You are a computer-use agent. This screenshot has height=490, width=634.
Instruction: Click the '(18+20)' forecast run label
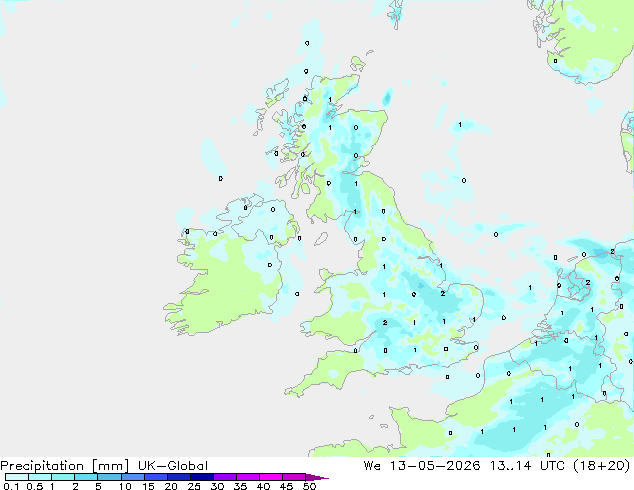pyautogui.click(x=601, y=466)
